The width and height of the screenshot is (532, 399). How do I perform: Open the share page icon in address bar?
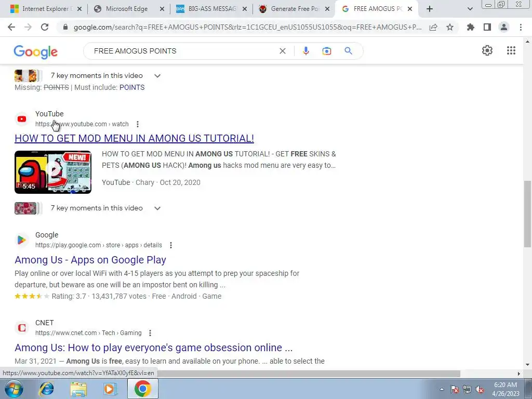pos(433,27)
